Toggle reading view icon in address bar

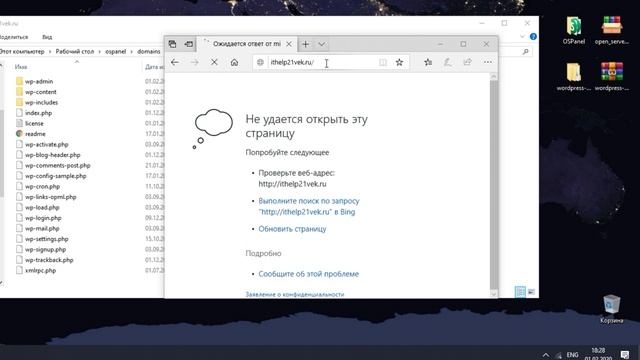pyautogui.click(x=382, y=62)
